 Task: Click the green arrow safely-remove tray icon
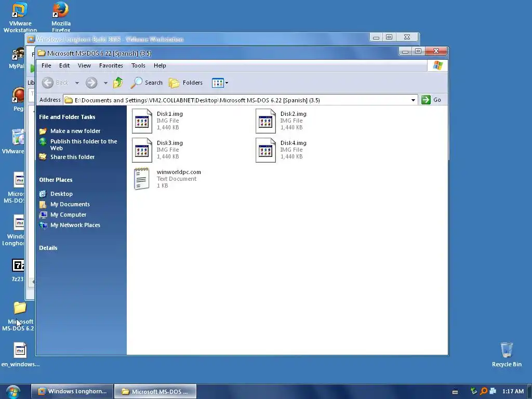474,391
